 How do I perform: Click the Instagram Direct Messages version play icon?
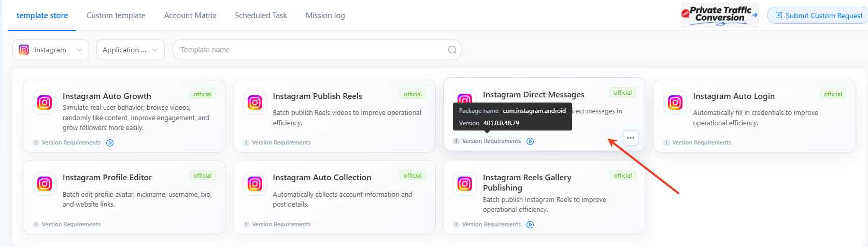coord(530,141)
